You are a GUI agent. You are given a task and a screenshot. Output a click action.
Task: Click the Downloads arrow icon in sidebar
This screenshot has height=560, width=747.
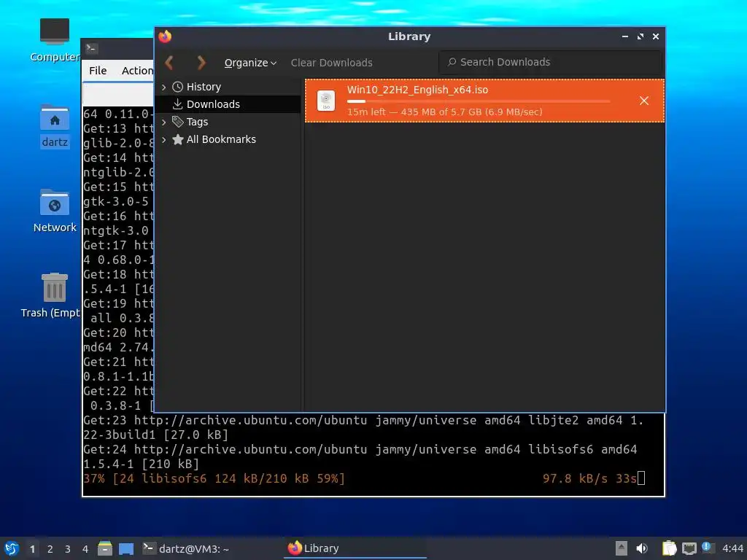(x=178, y=104)
